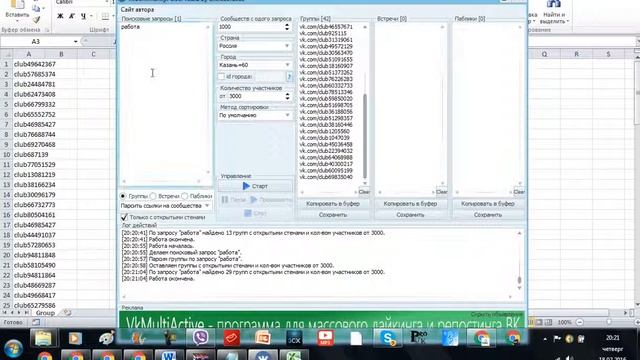
Task: Enable the 'id города' checkbox
Action: pos(221,76)
